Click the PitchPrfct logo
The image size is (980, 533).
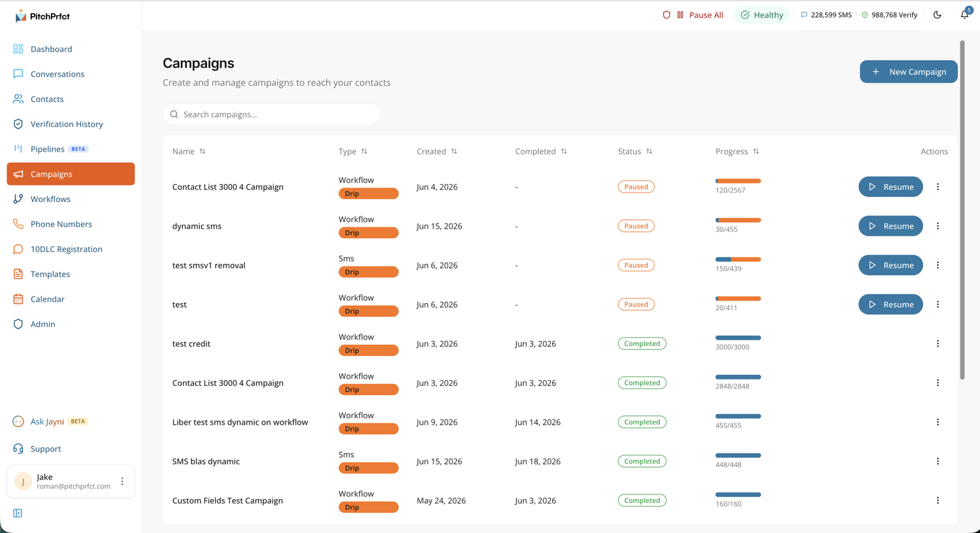[42, 16]
